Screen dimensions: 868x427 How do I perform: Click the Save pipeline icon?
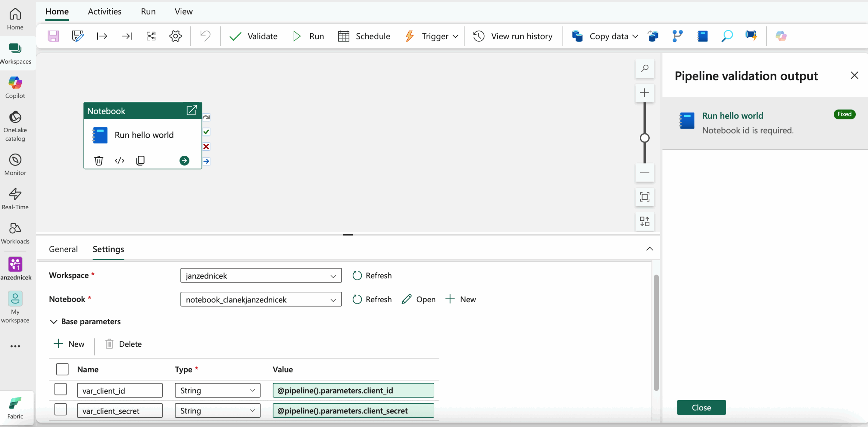(53, 36)
